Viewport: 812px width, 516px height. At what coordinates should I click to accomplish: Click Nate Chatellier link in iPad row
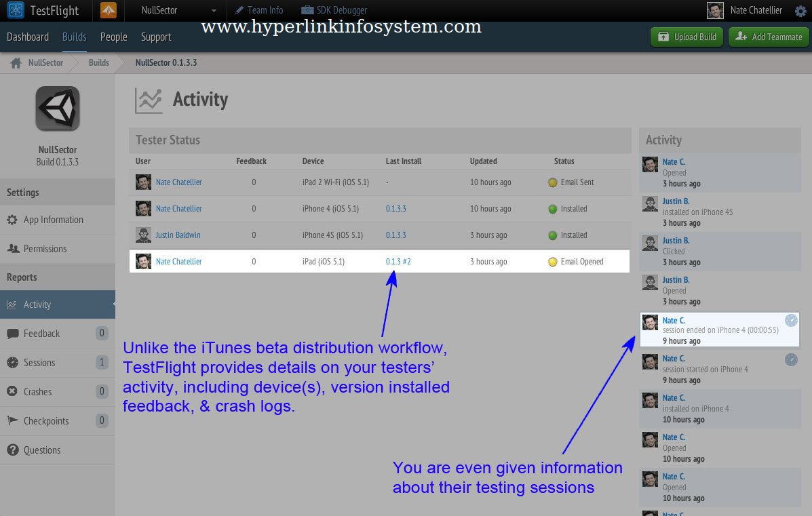178,261
